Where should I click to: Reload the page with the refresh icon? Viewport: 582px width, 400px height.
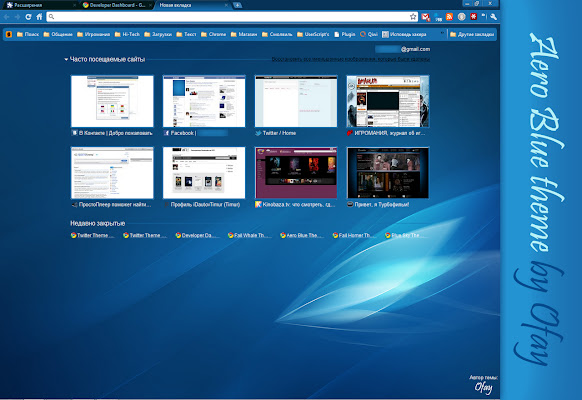[x=28, y=17]
